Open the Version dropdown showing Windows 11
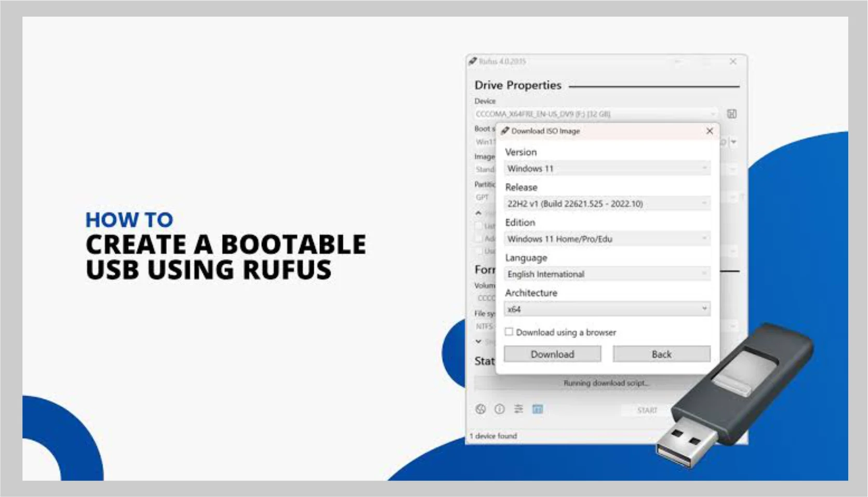This screenshot has height=497, width=868. pyautogui.click(x=607, y=168)
